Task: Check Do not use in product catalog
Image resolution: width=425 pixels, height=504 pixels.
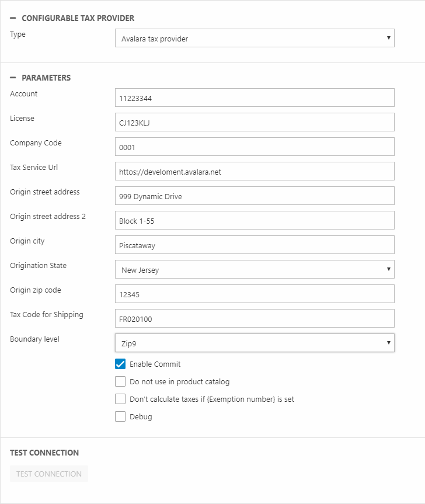Action: (x=120, y=382)
